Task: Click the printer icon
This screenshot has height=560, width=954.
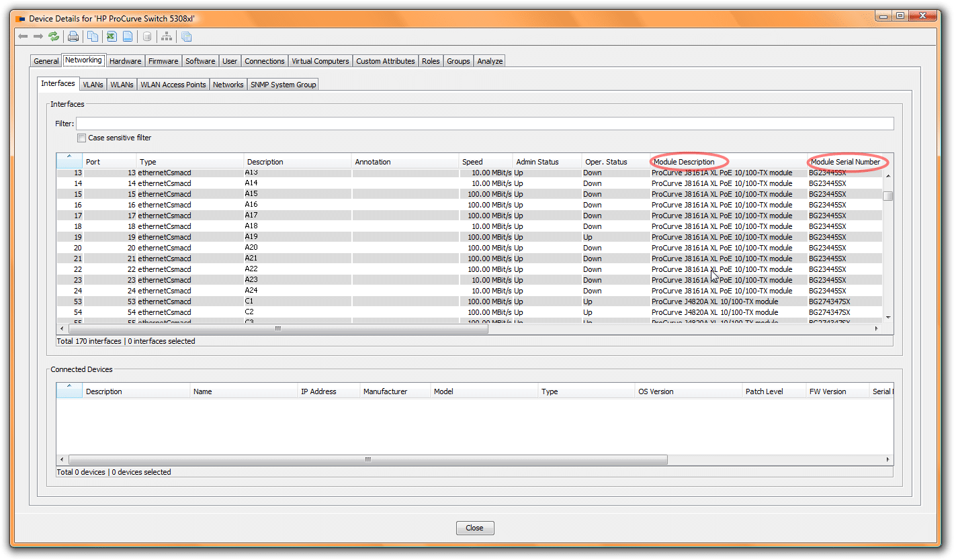Action: [x=73, y=37]
